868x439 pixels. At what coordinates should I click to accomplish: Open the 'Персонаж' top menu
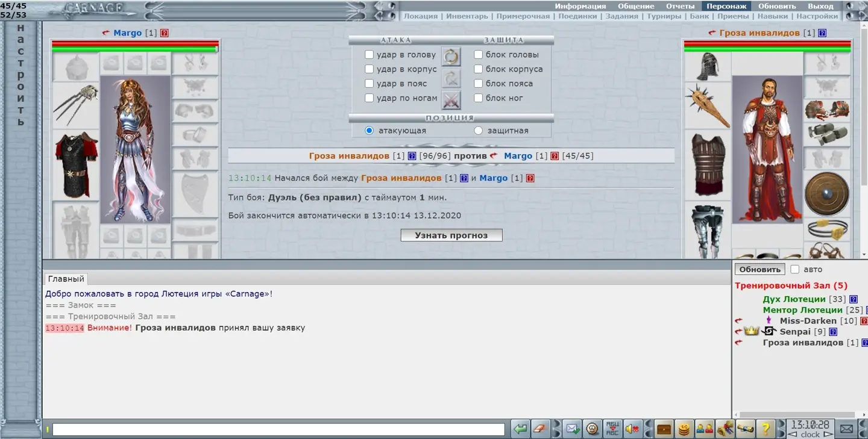pyautogui.click(x=726, y=6)
